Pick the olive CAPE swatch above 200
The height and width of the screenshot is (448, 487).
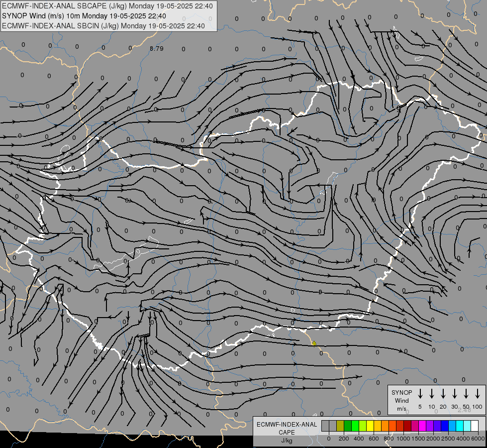tap(340, 426)
